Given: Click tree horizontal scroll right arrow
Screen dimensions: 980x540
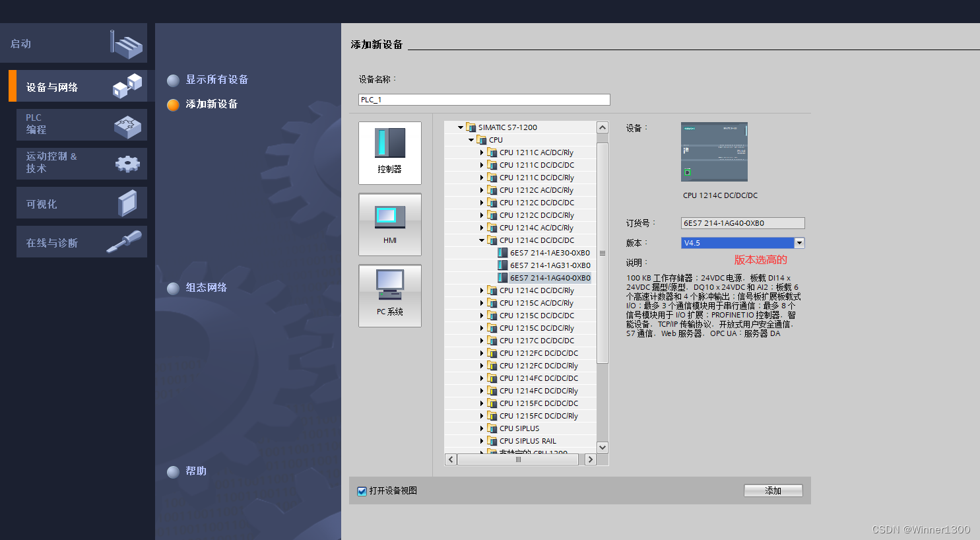Looking at the screenshot, I should tap(591, 459).
